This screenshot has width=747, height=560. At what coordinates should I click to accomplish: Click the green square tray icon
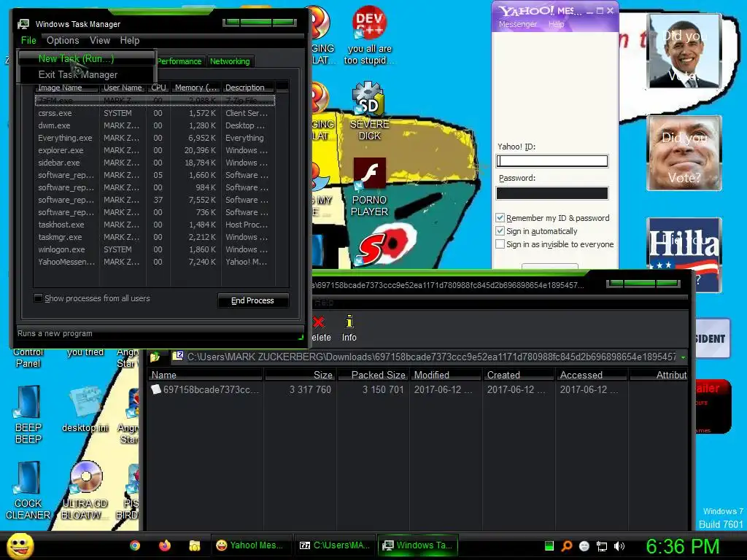tap(549, 545)
